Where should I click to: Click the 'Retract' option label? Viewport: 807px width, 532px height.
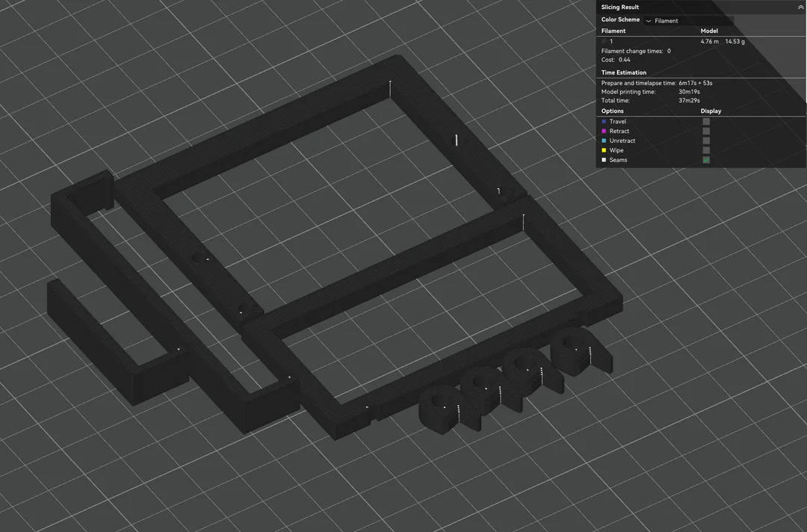(x=619, y=132)
